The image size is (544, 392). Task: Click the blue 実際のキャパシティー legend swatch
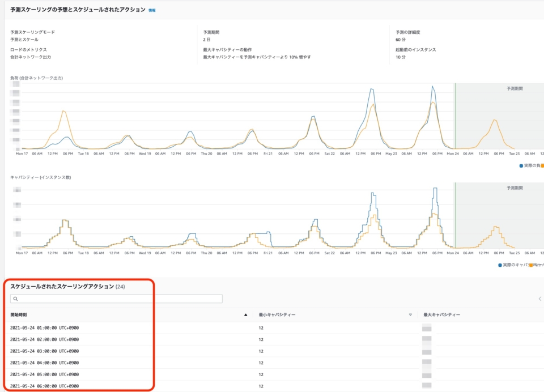tap(500, 265)
